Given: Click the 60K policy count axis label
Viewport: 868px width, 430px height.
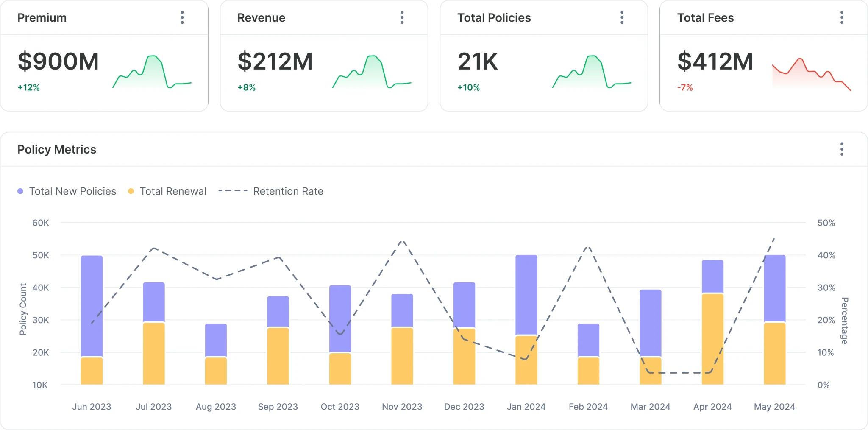Looking at the screenshot, I should [41, 223].
